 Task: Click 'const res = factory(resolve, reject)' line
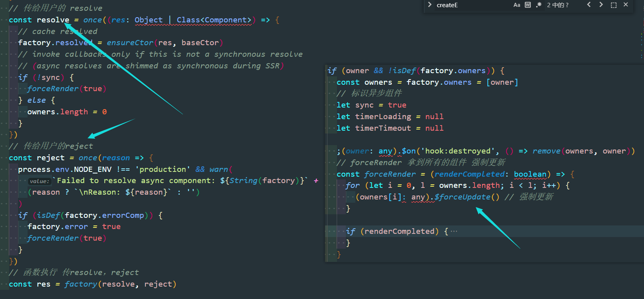pyautogui.click(x=92, y=284)
